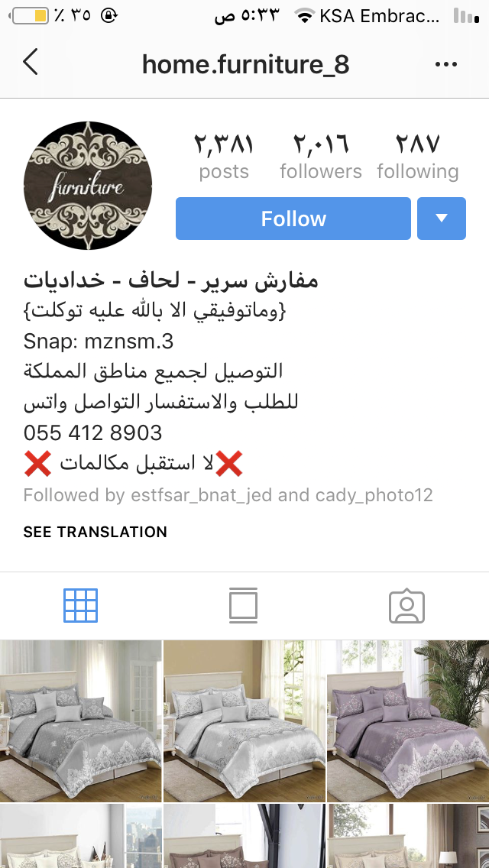Expand suggested accounts dropdown arrow
Viewport: 489px width, 868px height.
point(442,219)
